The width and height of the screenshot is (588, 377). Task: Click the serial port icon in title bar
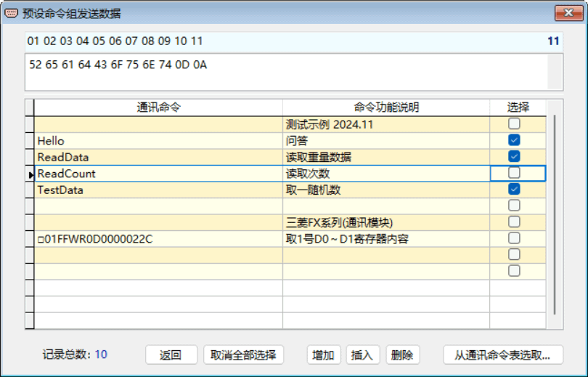pyautogui.click(x=11, y=13)
